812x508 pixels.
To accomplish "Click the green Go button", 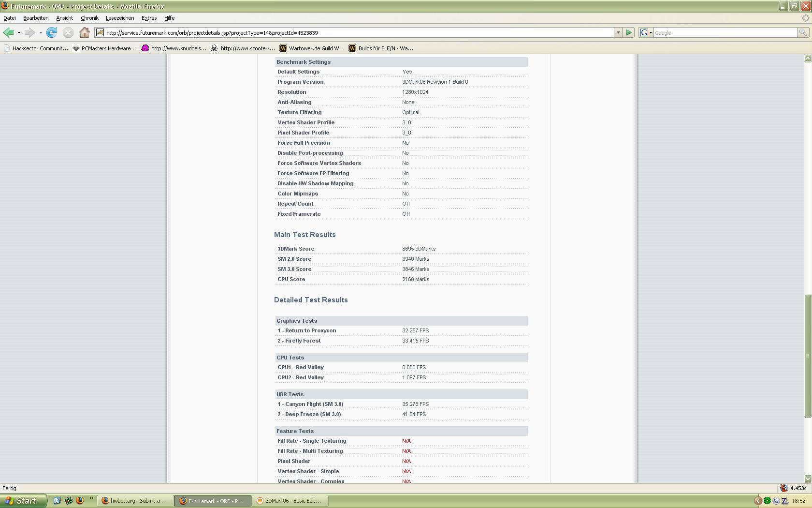I will [629, 33].
